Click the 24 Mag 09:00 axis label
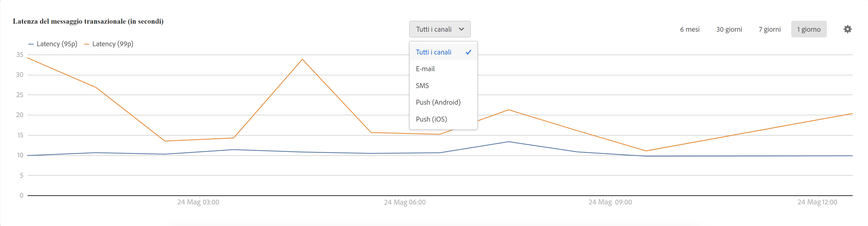This screenshot has width=868, height=226. [610, 202]
